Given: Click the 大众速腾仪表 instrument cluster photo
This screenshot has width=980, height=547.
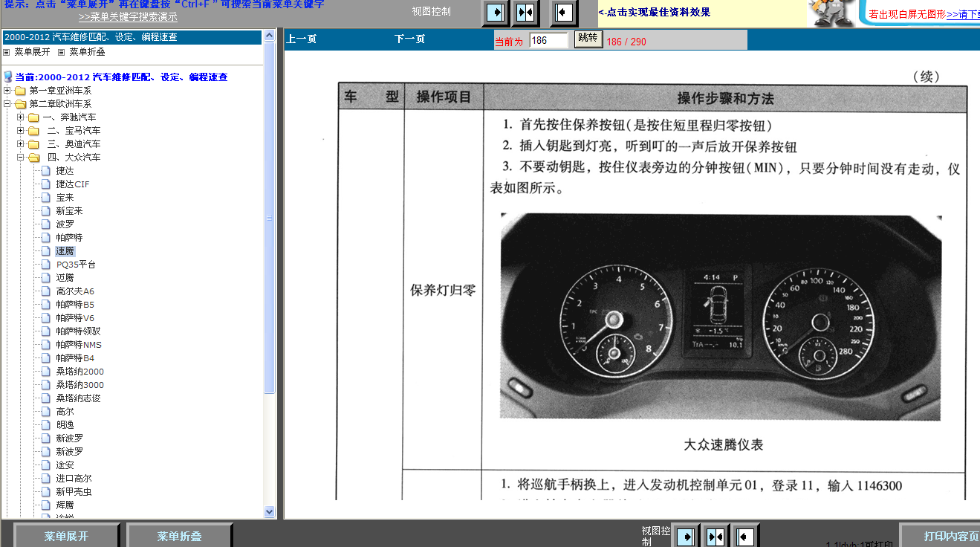Looking at the screenshot, I should pos(721,317).
